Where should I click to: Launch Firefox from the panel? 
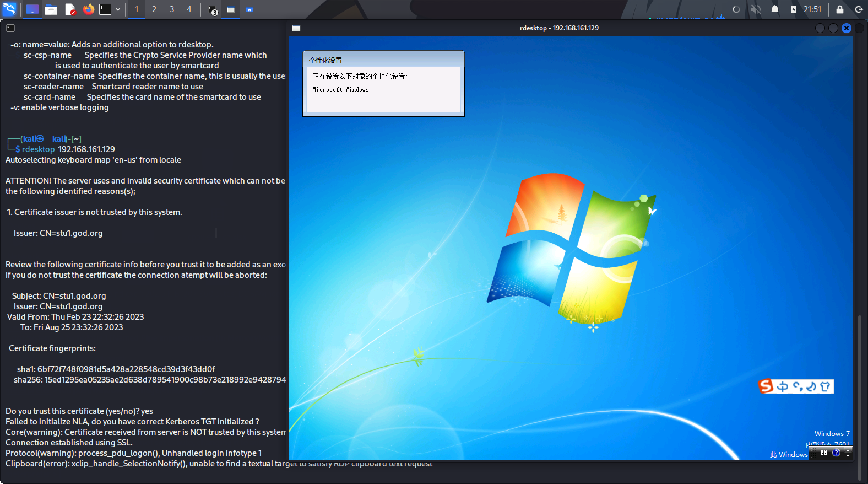click(x=88, y=9)
